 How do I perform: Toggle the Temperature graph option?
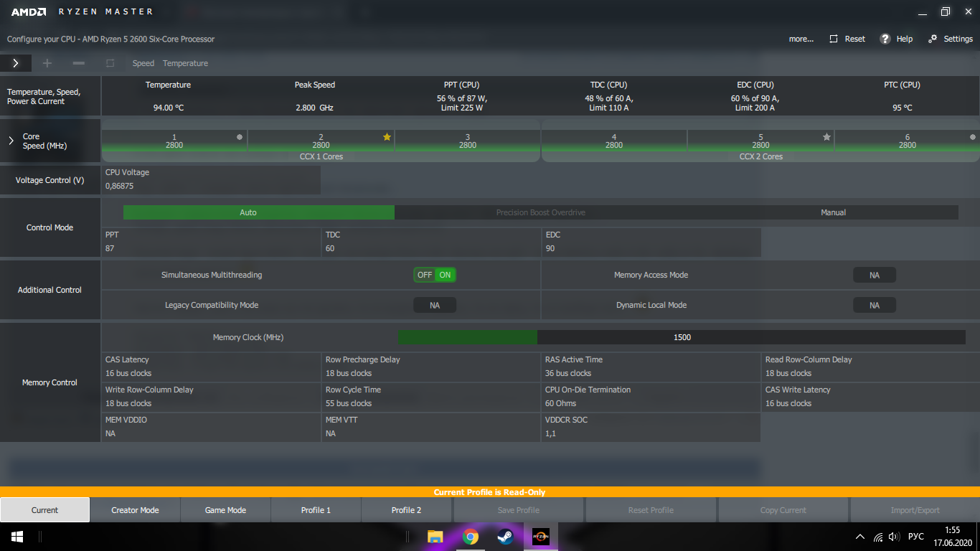[x=185, y=63]
